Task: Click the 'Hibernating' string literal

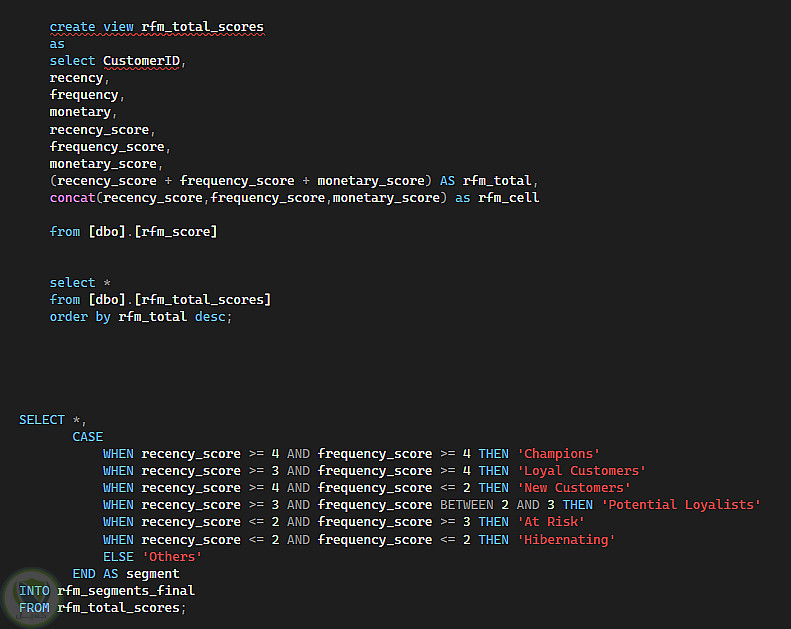Action: [566, 540]
